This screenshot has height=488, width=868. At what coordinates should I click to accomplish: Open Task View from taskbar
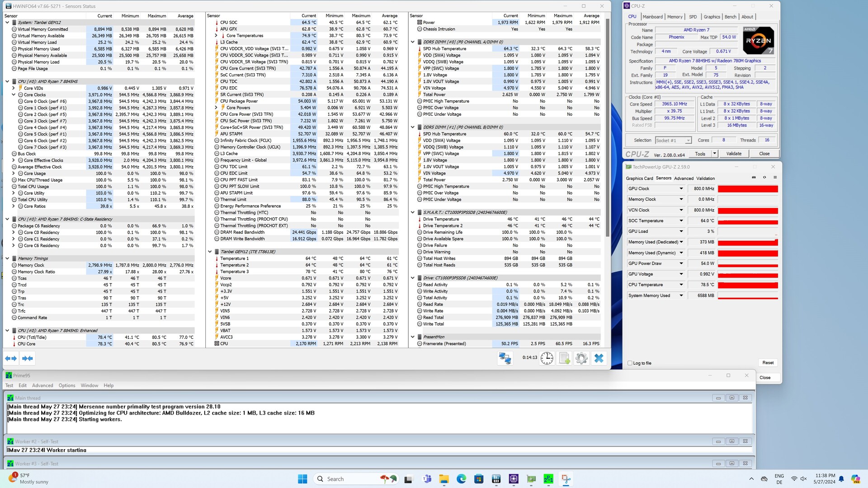[408, 479]
